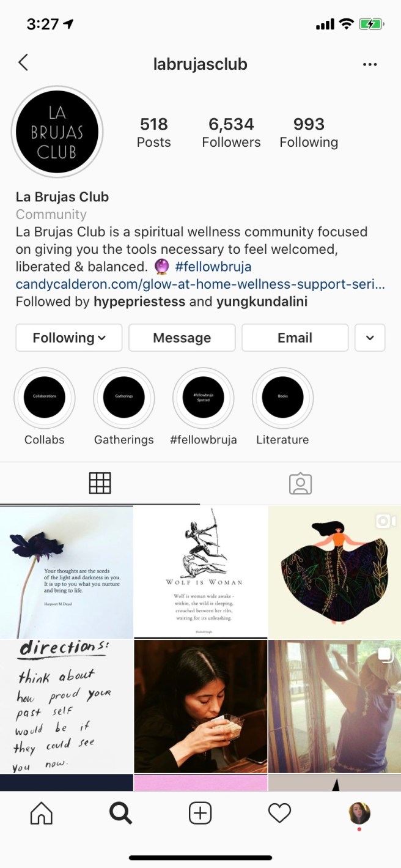The height and width of the screenshot is (868, 401).
Task: Switch to the tagged photos tab
Action: (300, 483)
